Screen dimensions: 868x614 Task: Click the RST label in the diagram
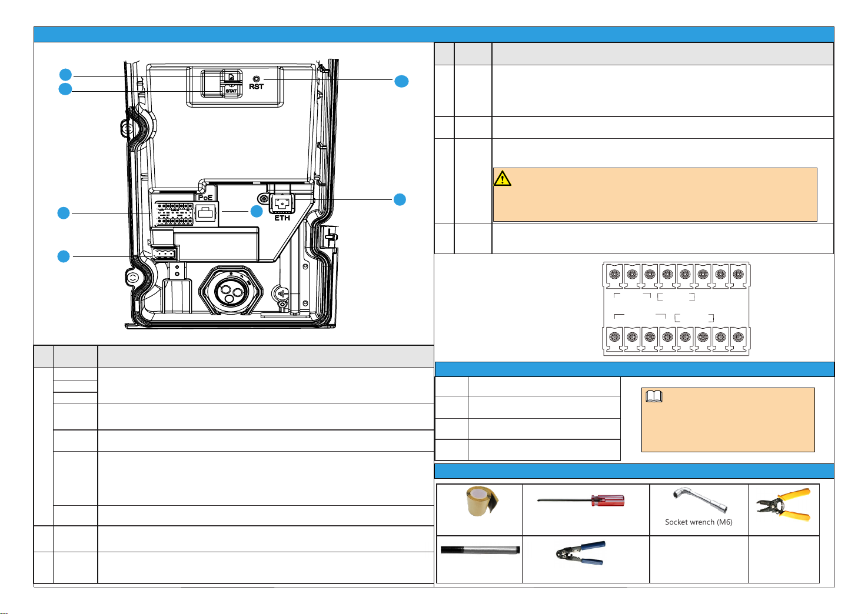coord(256,86)
